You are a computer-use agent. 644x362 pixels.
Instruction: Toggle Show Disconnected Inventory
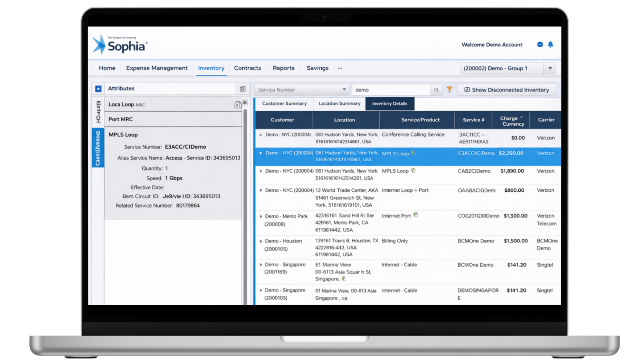(507, 90)
